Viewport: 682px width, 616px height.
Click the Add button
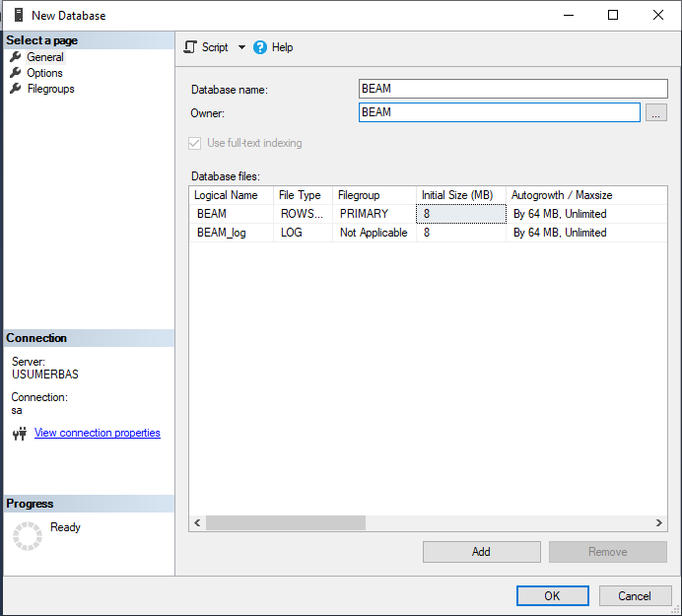pyautogui.click(x=481, y=552)
